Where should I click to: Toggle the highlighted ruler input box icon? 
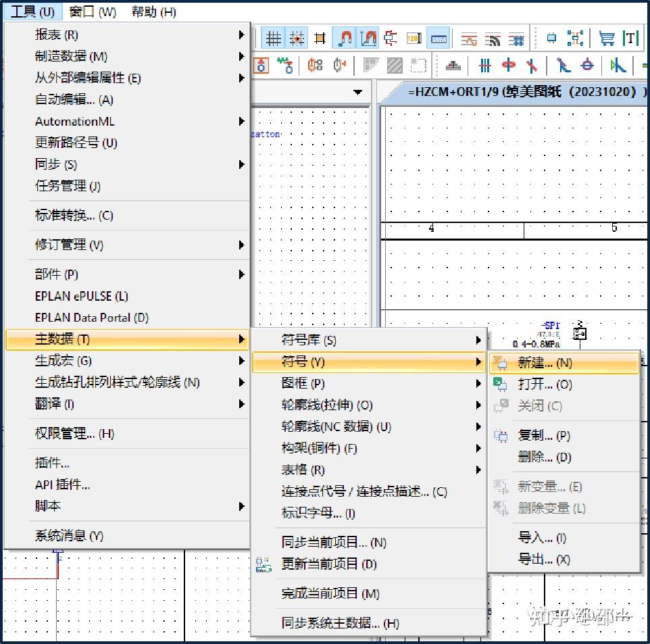437,38
